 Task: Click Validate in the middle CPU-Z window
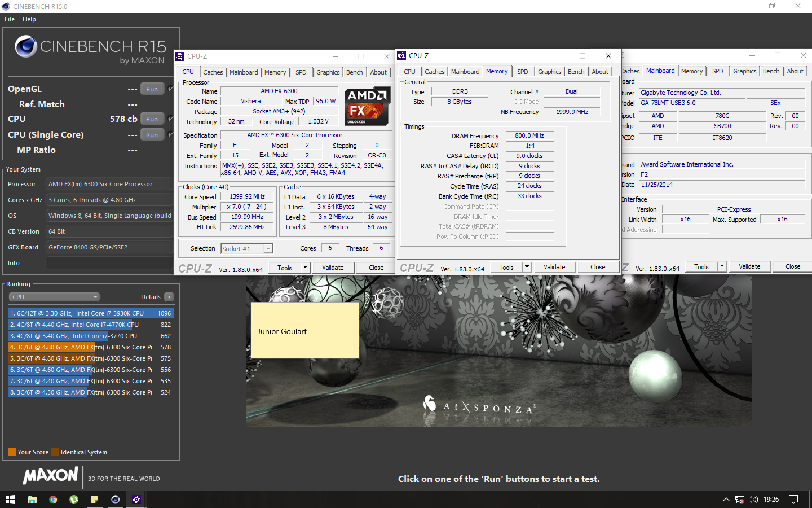pos(554,267)
